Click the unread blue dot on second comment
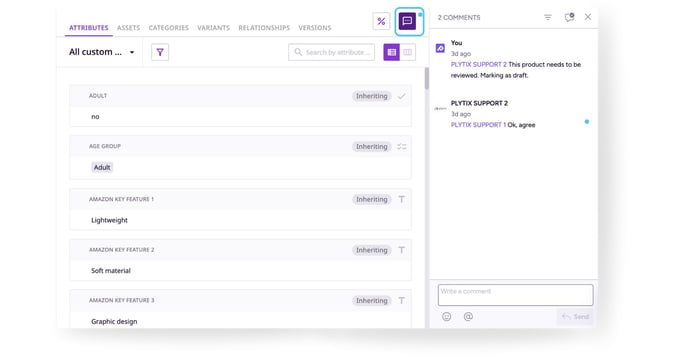688x364 pixels. (x=587, y=121)
